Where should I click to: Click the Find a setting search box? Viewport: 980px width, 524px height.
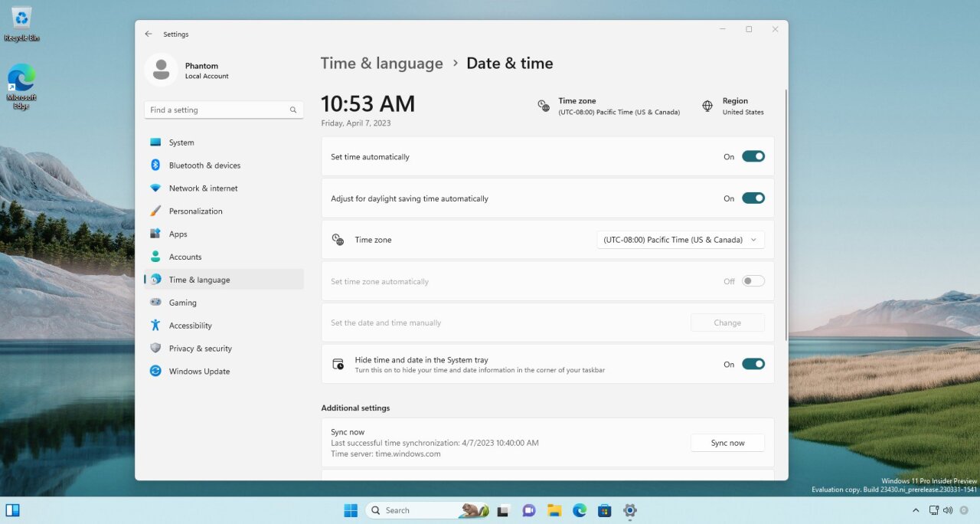223,110
